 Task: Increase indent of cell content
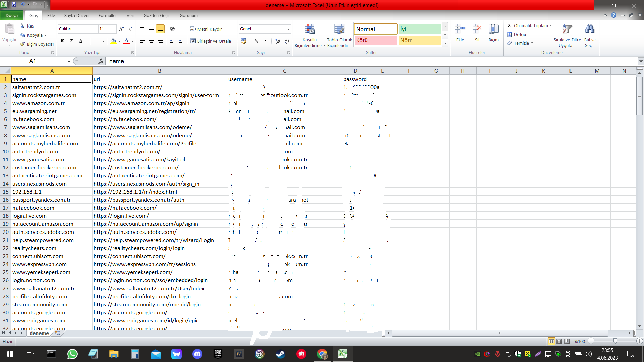[x=182, y=41]
